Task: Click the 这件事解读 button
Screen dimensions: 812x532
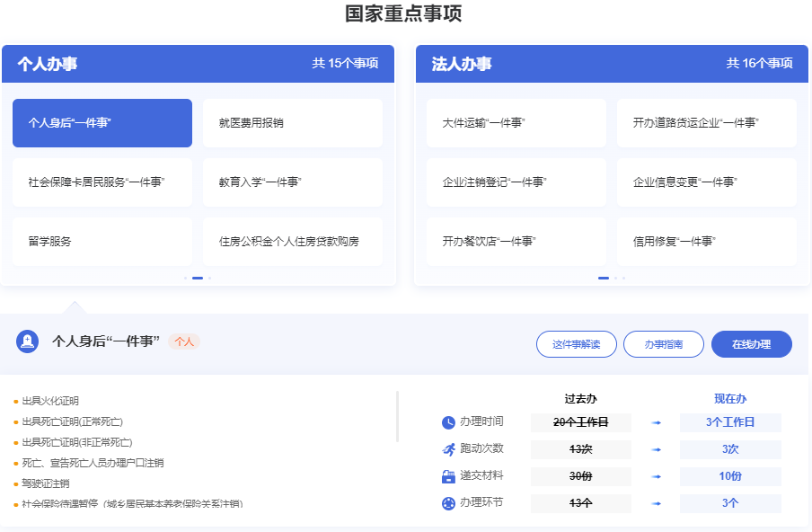Action: click(x=577, y=344)
